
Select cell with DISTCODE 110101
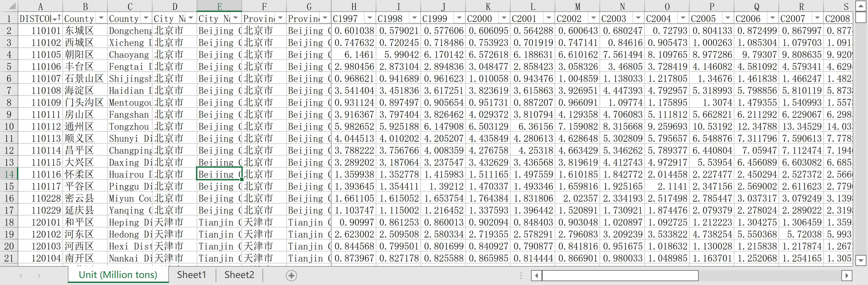40,31
